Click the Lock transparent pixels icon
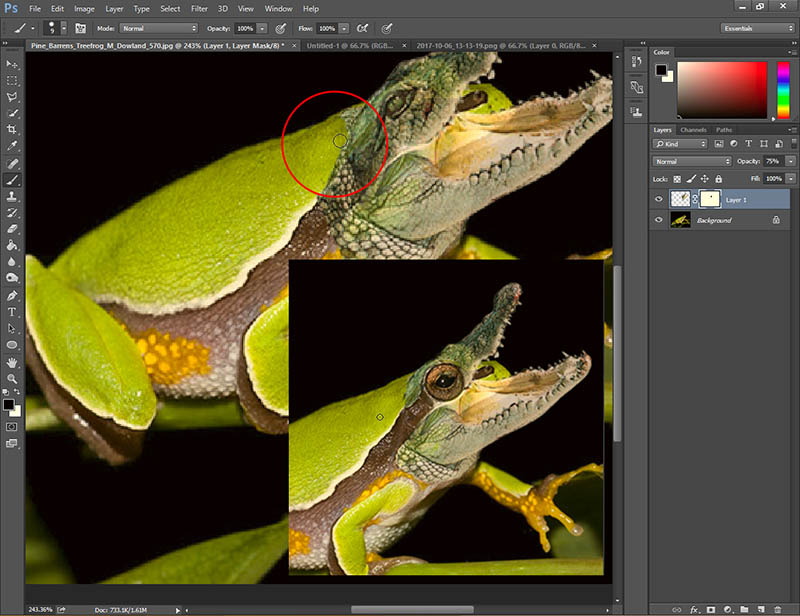 point(675,178)
